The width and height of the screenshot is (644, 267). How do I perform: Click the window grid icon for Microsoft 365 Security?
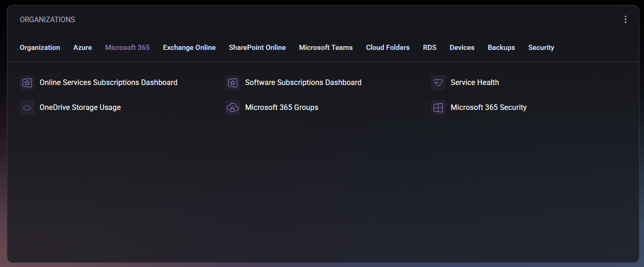(438, 108)
